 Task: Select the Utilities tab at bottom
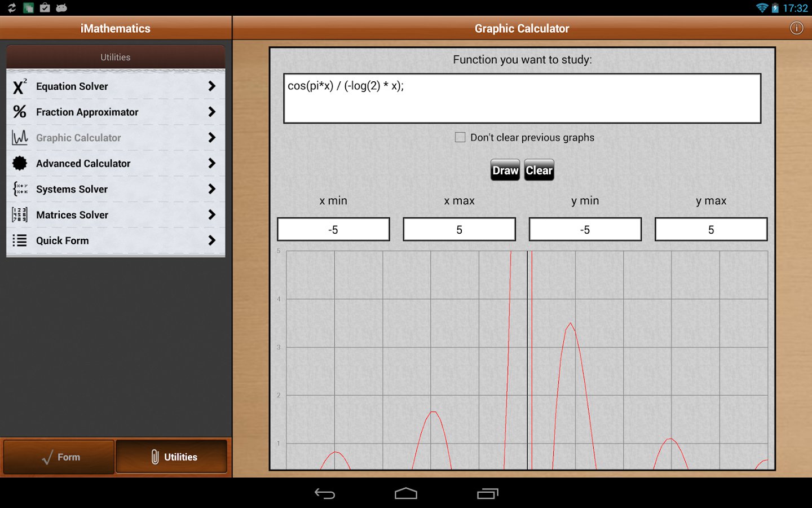[172, 457]
